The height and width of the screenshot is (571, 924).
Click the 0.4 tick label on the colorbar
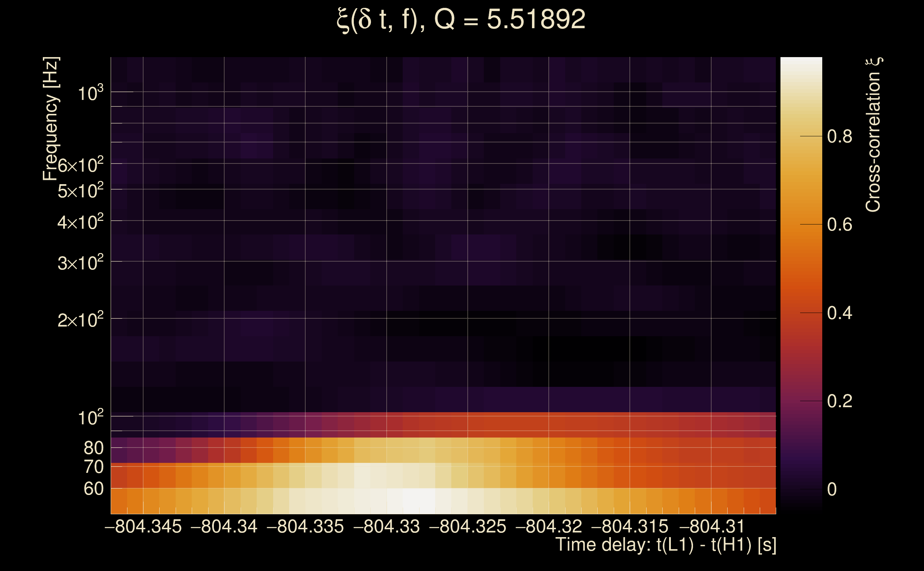point(839,313)
